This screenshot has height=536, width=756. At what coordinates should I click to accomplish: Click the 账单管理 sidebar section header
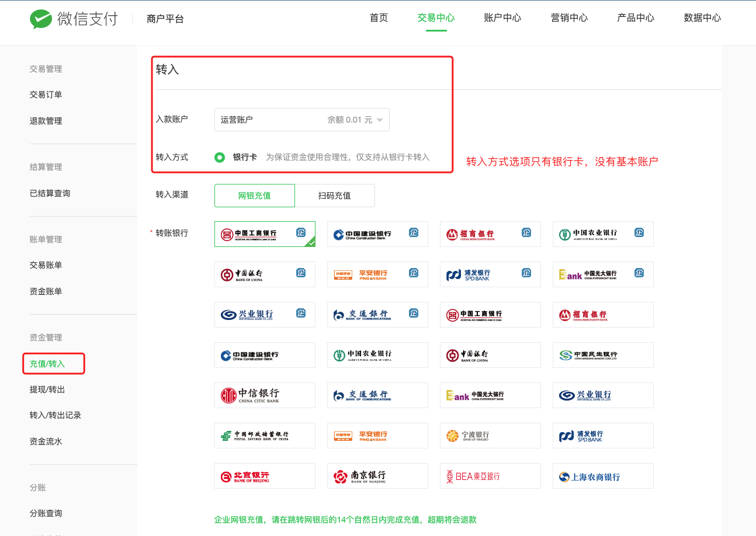coord(46,239)
